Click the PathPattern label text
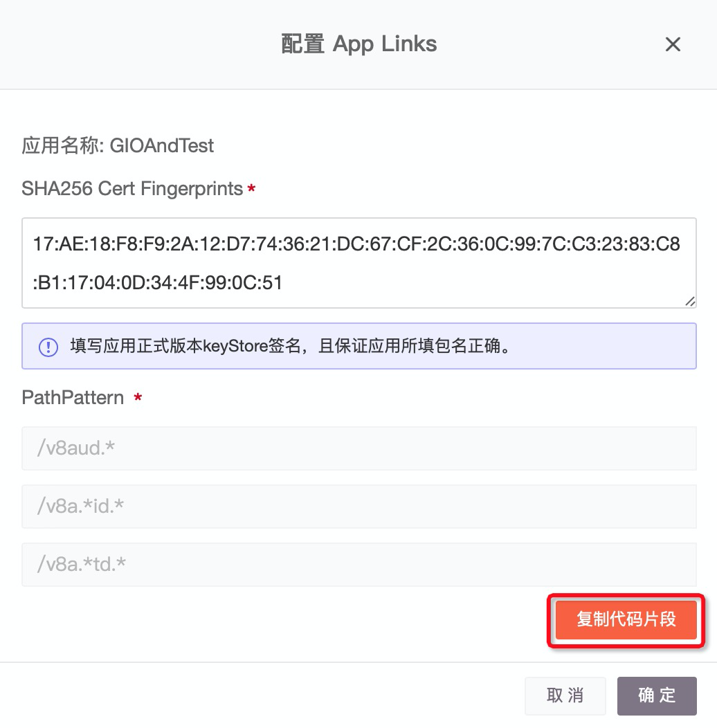The image size is (717, 728). click(73, 398)
